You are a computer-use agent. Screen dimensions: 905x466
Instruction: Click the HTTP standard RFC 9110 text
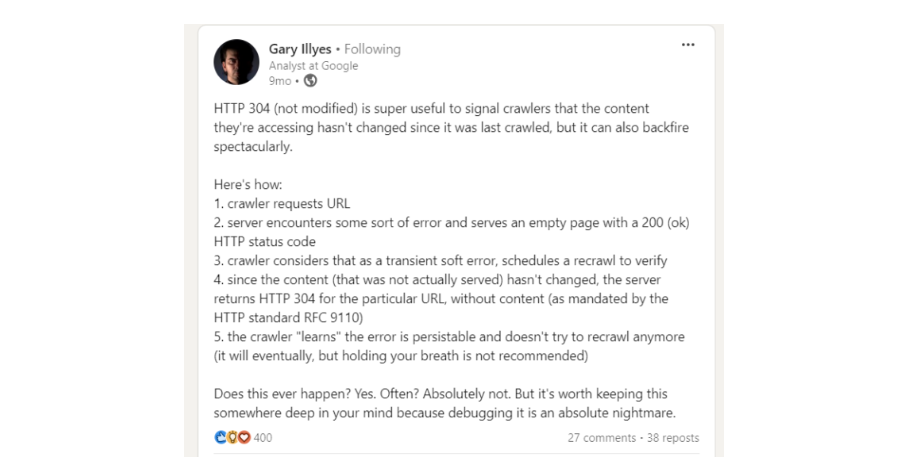pyautogui.click(x=289, y=318)
